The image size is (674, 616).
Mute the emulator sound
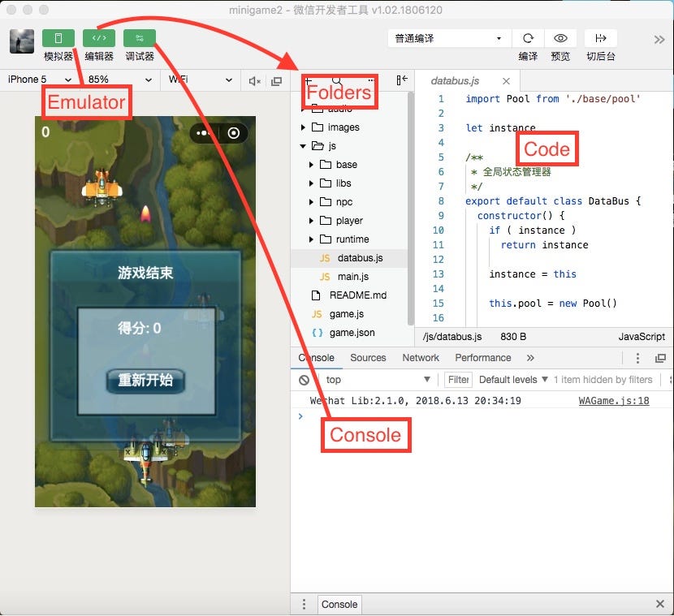254,80
